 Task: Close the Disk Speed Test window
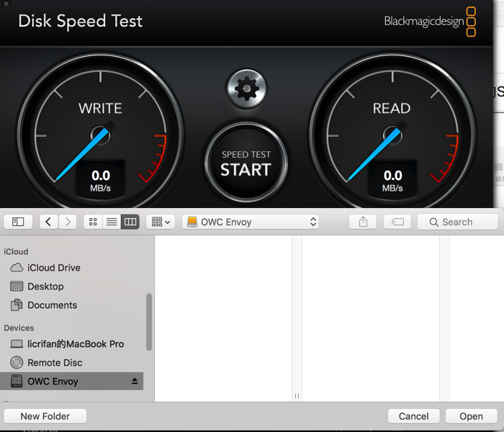[x=6, y=4]
